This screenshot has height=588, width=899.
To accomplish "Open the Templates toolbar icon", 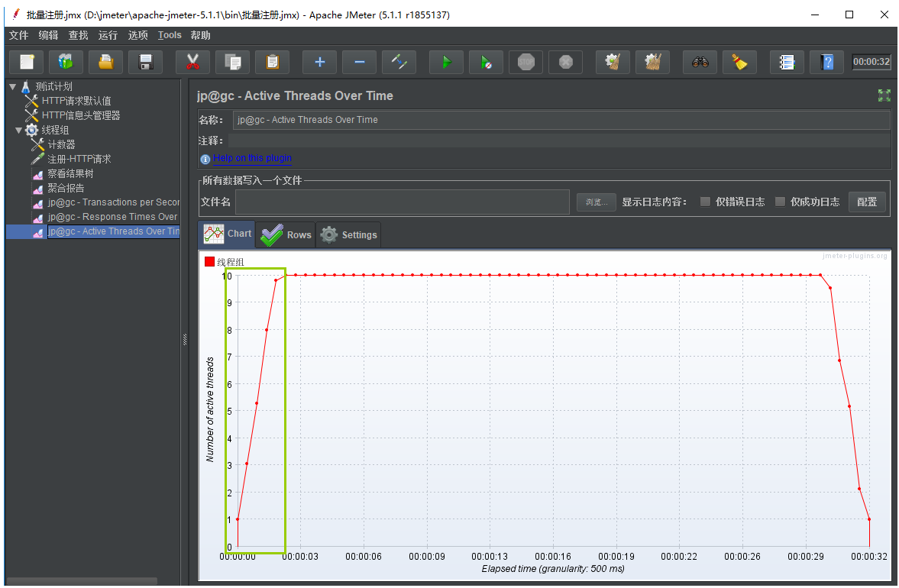I will pyautogui.click(x=66, y=62).
